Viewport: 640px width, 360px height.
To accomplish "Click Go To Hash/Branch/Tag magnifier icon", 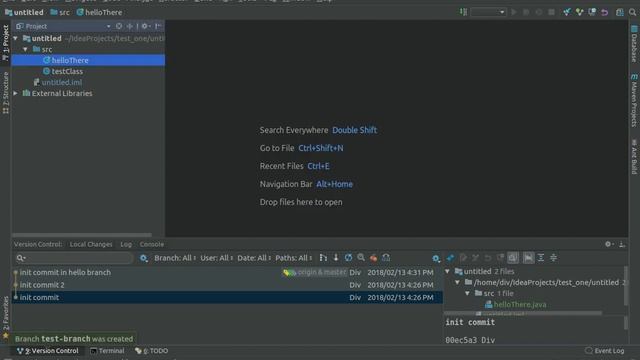I will click(x=361, y=258).
